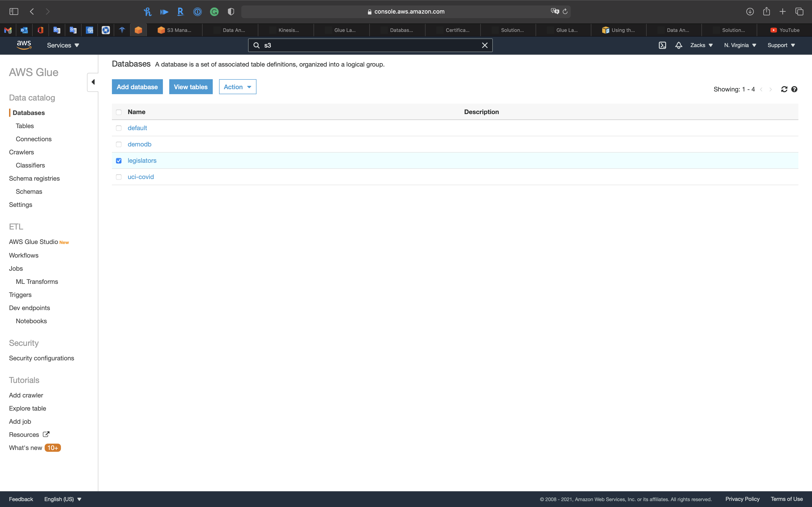Open the notifications bell icon

click(x=679, y=45)
